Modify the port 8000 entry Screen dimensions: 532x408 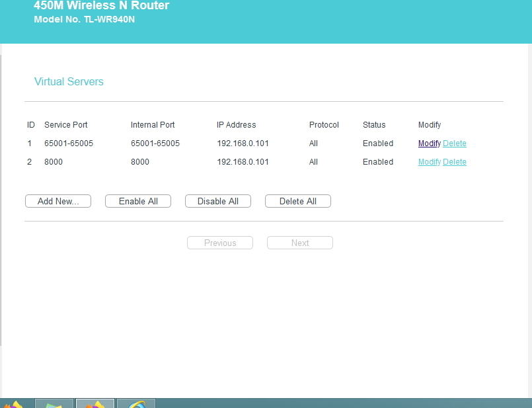(x=429, y=162)
